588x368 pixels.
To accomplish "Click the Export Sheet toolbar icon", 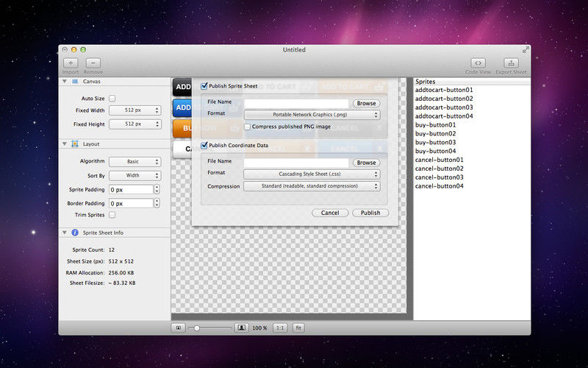I will (511, 63).
